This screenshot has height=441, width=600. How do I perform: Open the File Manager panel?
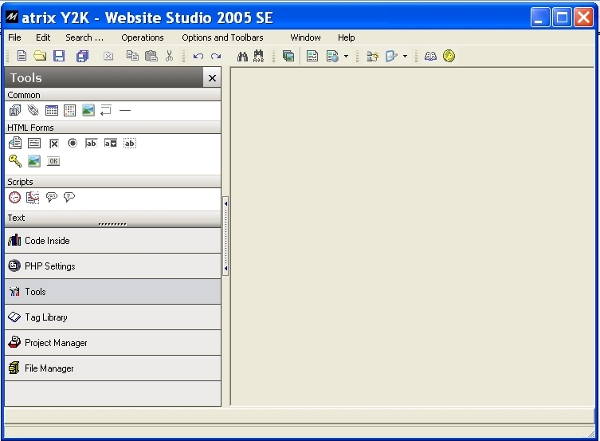coord(113,368)
